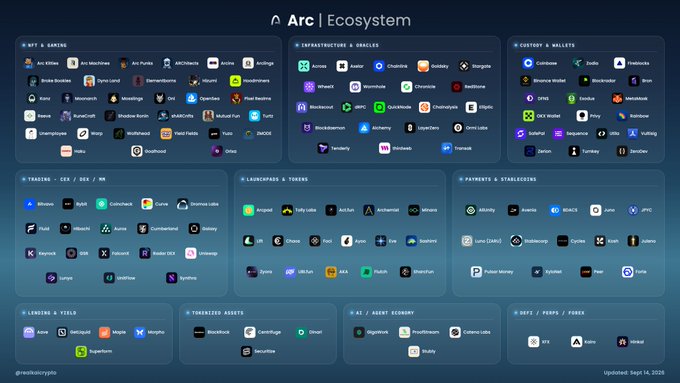This screenshot has height=383, width=680.
Task: Click the "Blockdaemon" label
Action: point(330,128)
